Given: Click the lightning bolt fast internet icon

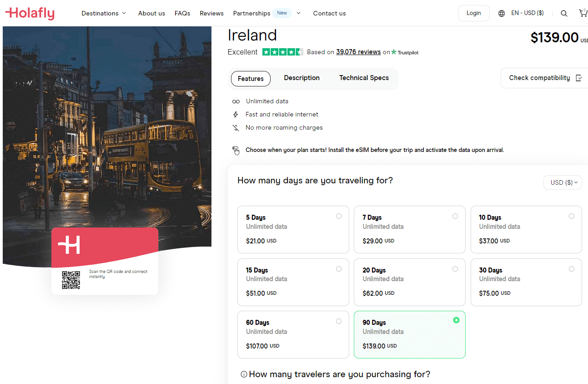Looking at the screenshot, I should [236, 115].
